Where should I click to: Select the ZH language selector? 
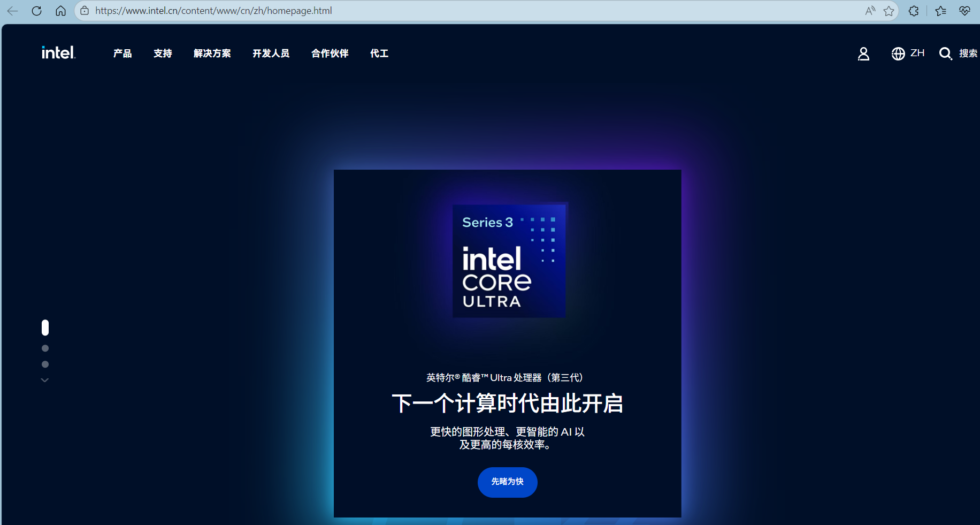(x=917, y=53)
